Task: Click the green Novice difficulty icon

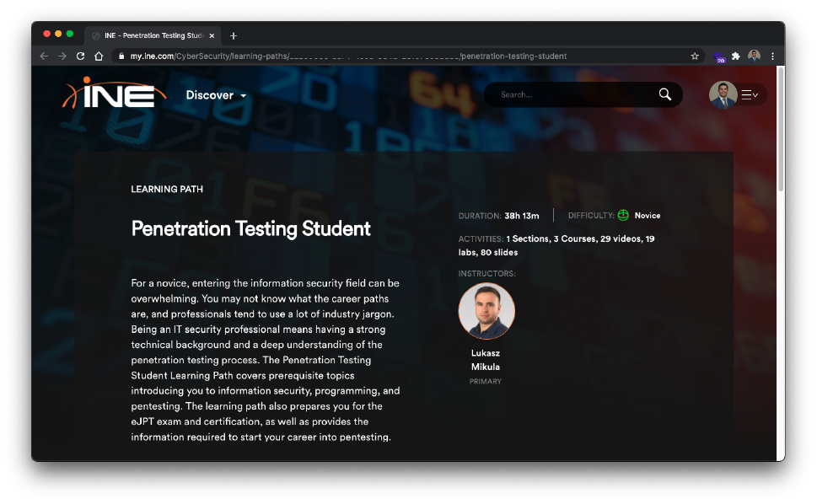Action: 623,215
